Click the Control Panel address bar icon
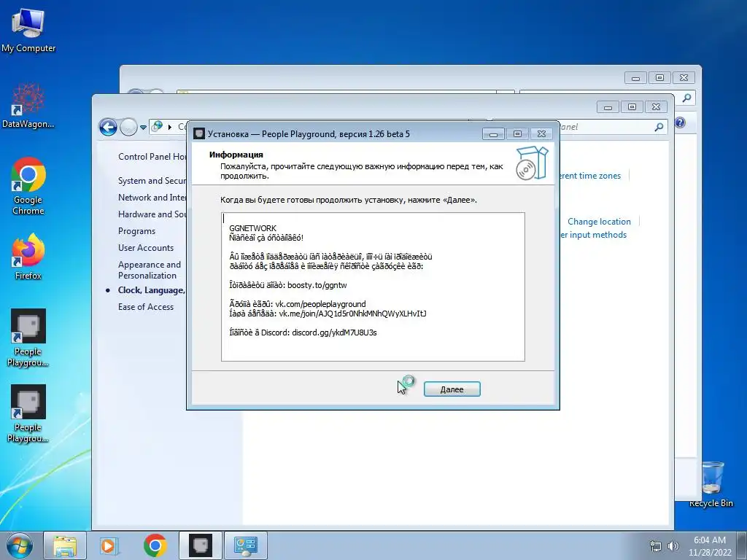Image resolution: width=747 pixels, height=560 pixels. (x=157, y=127)
